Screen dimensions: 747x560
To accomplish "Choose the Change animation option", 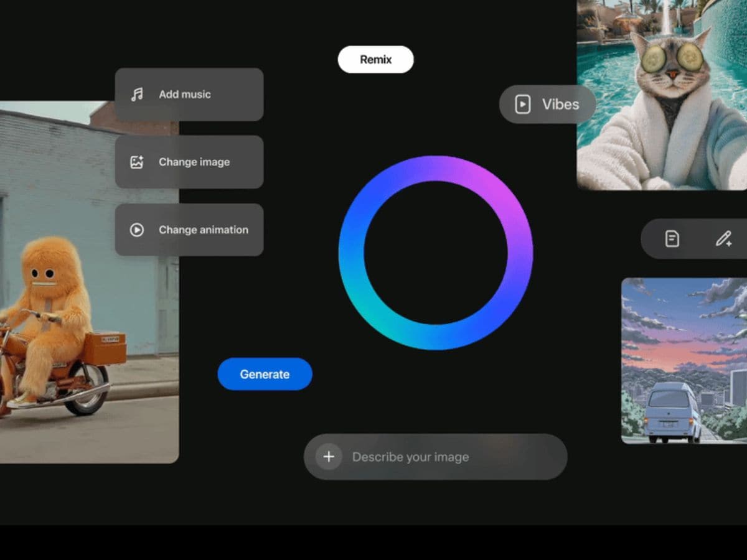I will point(189,230).
